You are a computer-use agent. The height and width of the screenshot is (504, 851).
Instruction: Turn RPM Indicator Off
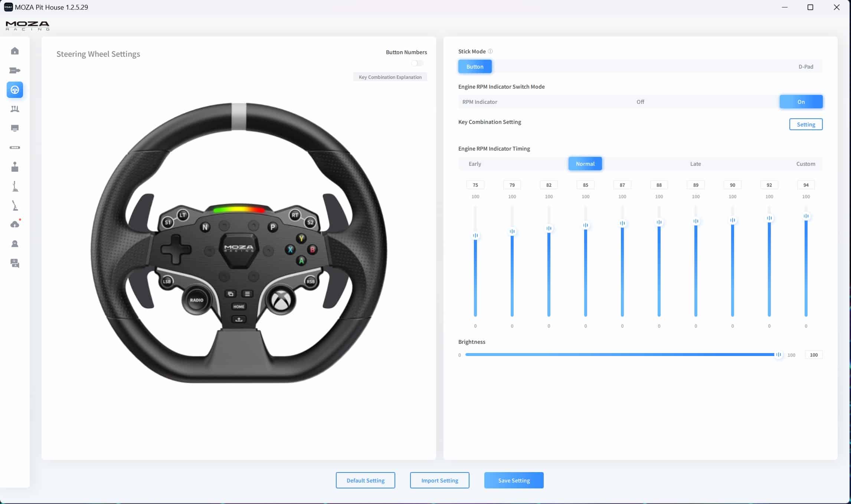640,102
